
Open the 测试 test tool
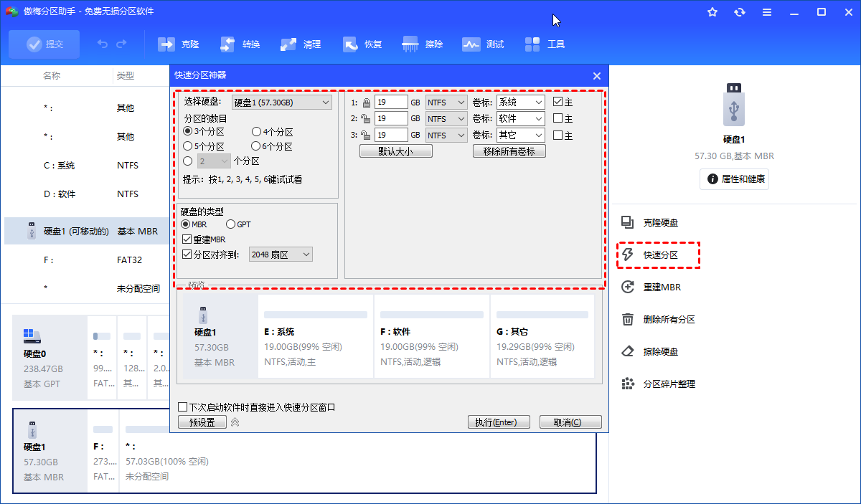(x=483, y=44)
